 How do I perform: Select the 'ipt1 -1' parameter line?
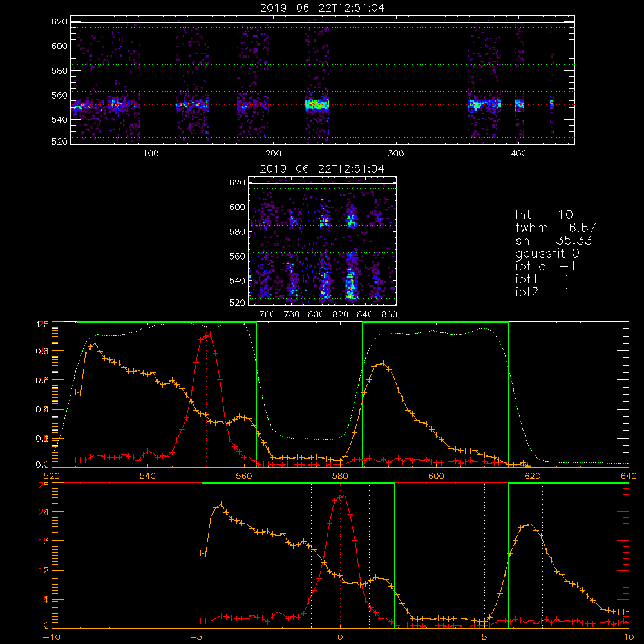[x=542, y=279]
